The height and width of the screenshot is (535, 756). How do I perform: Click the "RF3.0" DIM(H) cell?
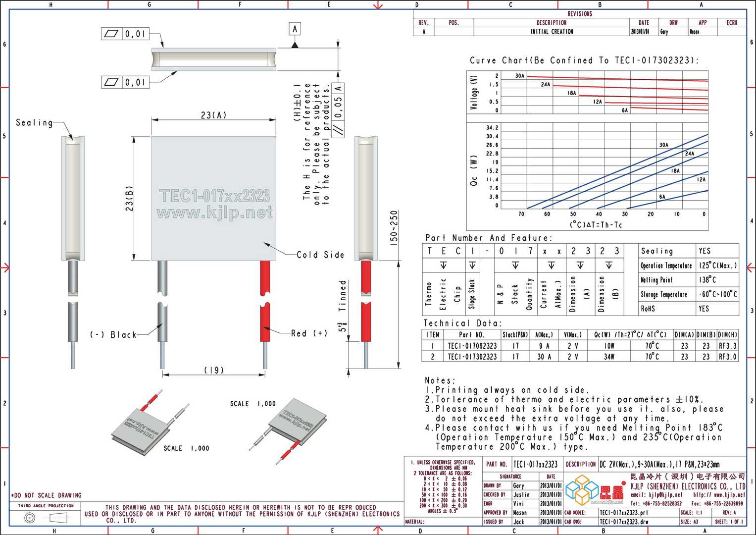pos(728,357)
